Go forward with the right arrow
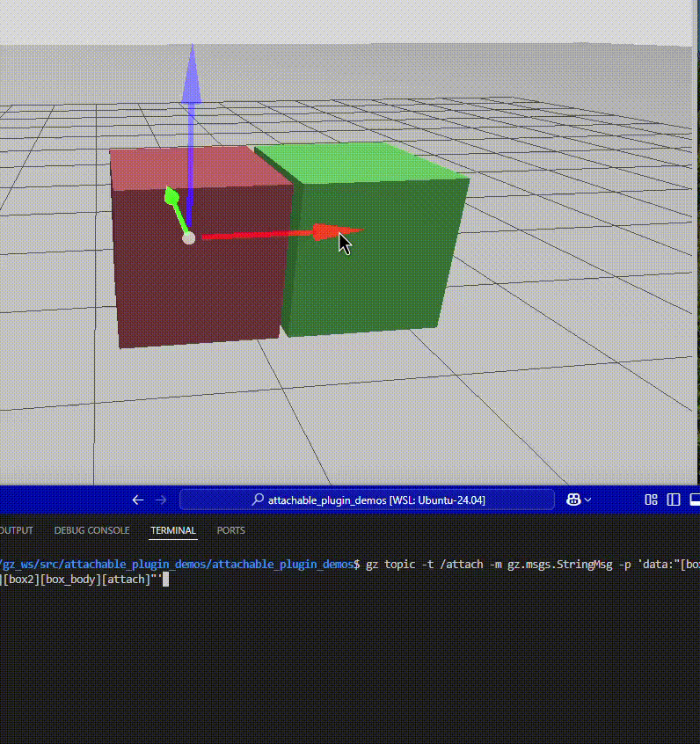 pos(161,500)
